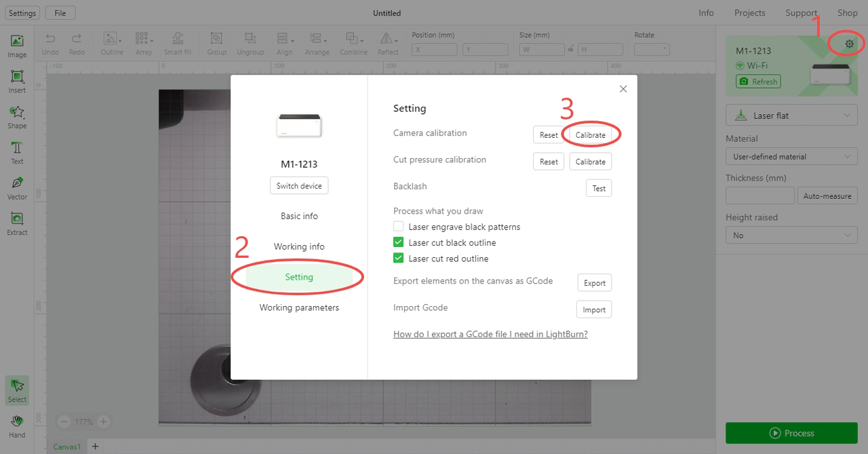Image resolution: width=868 pixels, height=454 pixels.
Task: Click the Thickness input field
Action: click(759, 196)
